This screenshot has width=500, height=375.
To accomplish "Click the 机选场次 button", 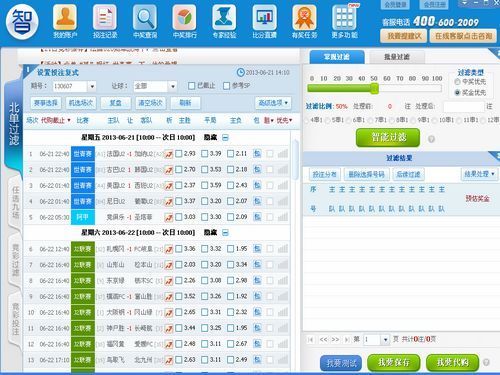I will pos(81,103).
